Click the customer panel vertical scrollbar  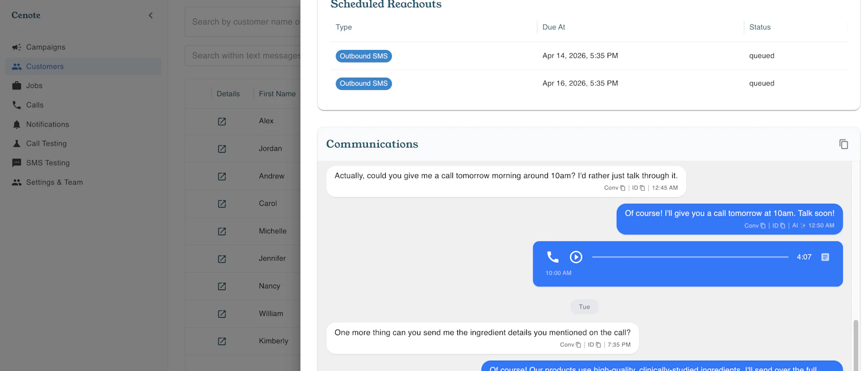(x=856, y=345)
